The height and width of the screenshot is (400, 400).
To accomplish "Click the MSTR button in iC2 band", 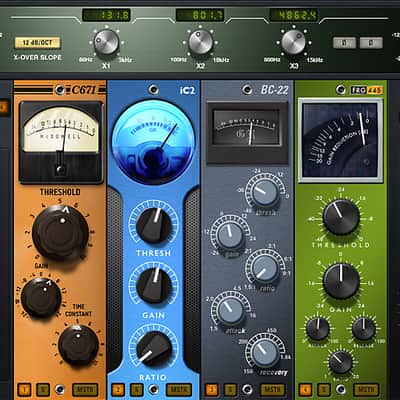I will (x=179, y=390).
